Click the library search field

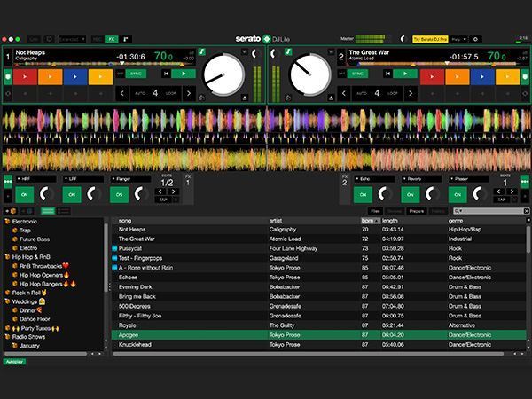pyautogui.click(x=489, y=211)
